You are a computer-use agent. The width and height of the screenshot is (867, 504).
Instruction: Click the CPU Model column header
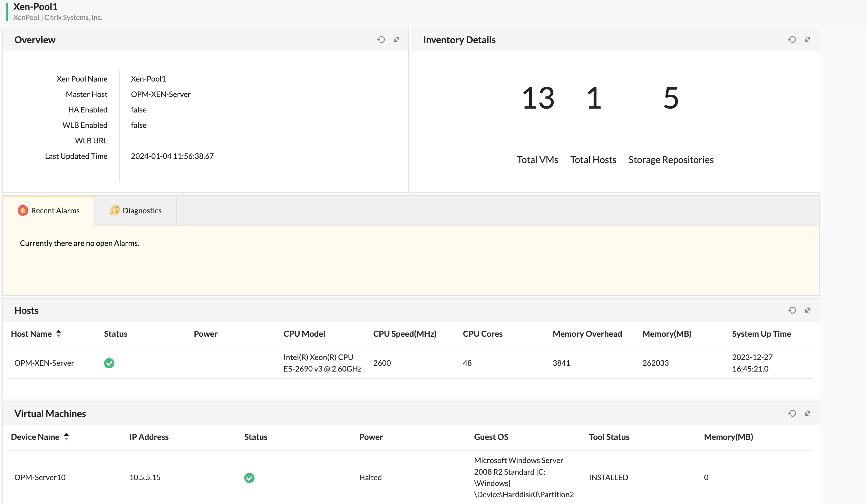tap(304, 334)
